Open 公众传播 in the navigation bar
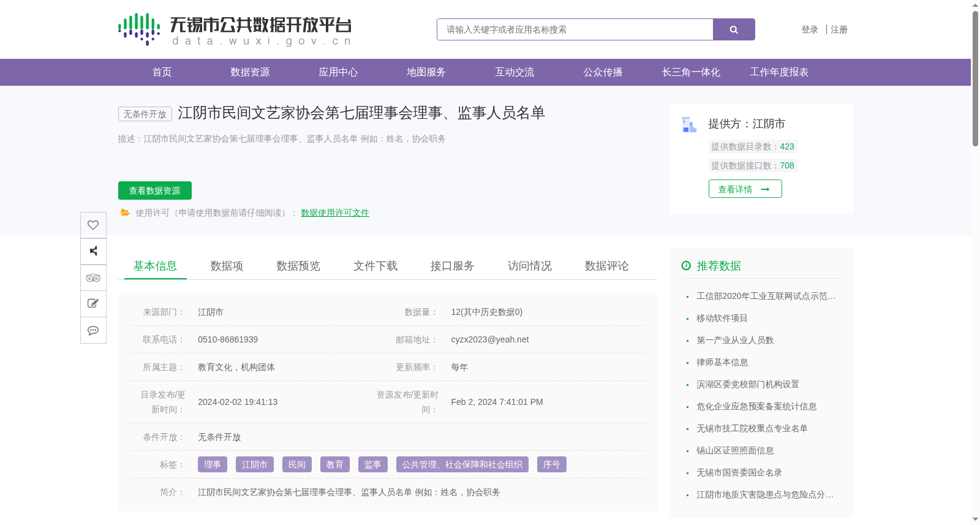Viewport: 980px width, 525px height. point(603,72)
